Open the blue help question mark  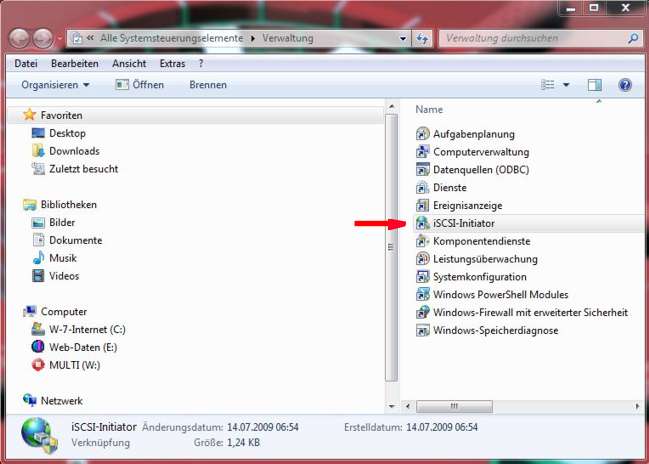(625, 85)
